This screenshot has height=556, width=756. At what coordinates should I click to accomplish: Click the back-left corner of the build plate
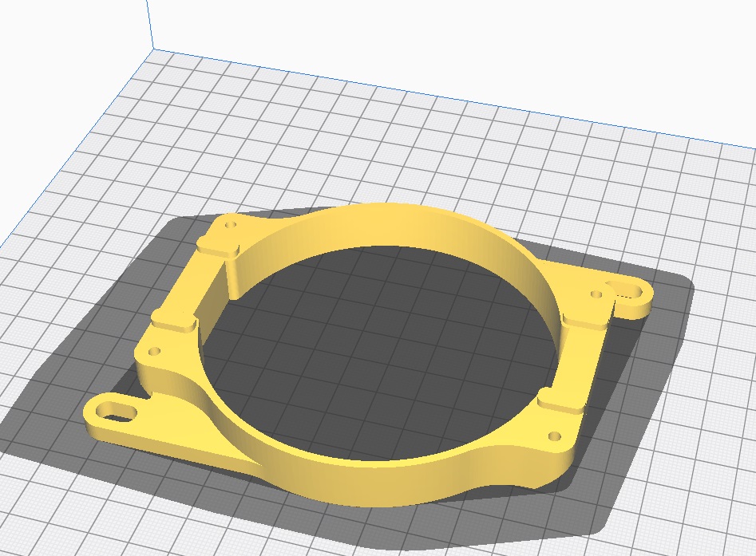point(152,49)
